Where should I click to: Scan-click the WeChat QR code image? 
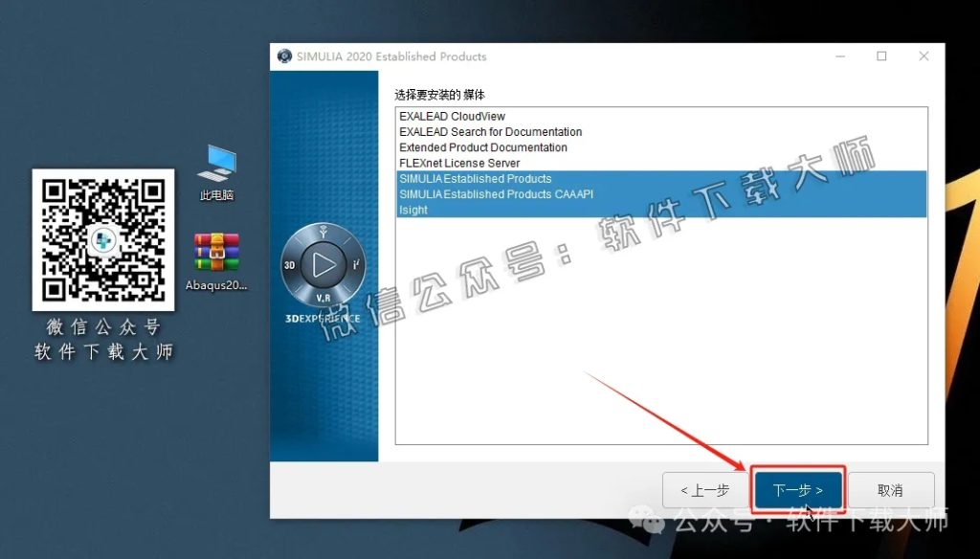point(102,237)
